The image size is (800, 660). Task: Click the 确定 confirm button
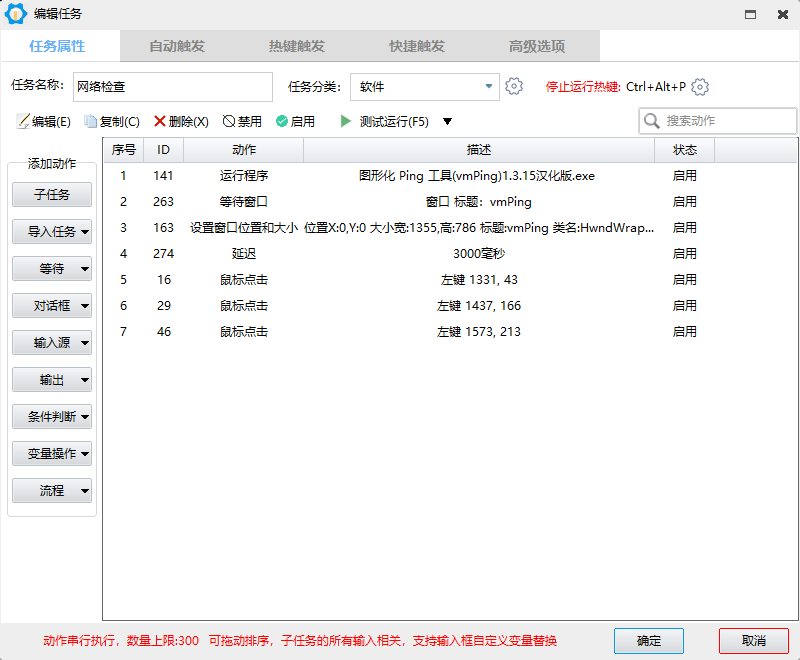(x=648, y=641)
